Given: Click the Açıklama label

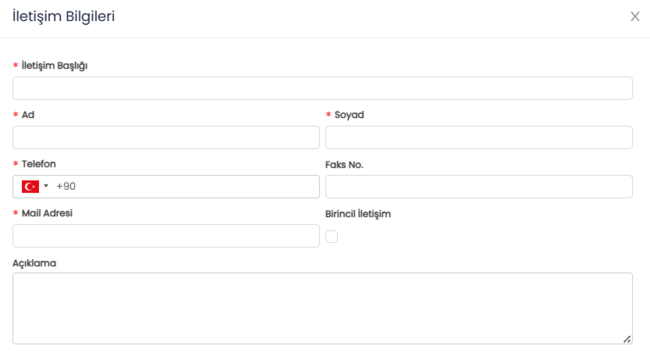Looking at the screenshot, I should (34, 263).
